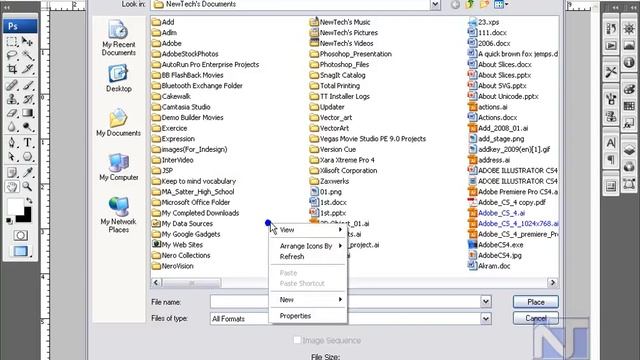Click the Place button
The image size is (640, 360).
pyautogui.click(x=536, y=302)
